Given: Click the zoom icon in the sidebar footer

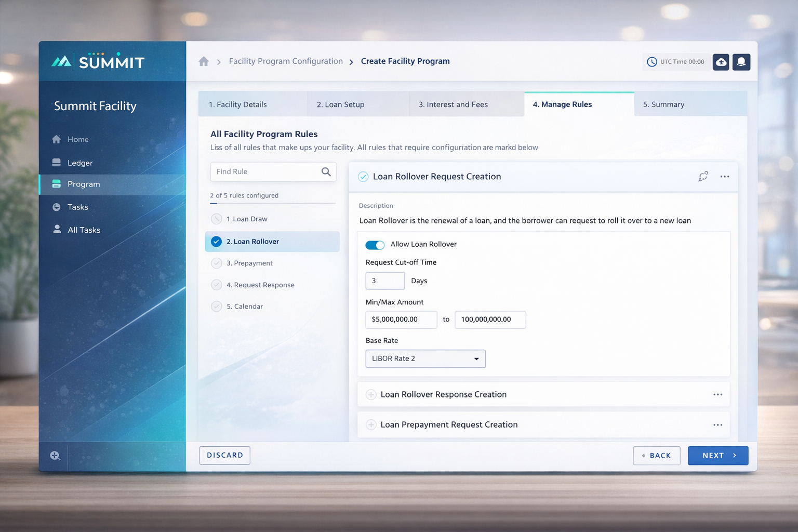Looking at the screenshot, I should 55,456.
